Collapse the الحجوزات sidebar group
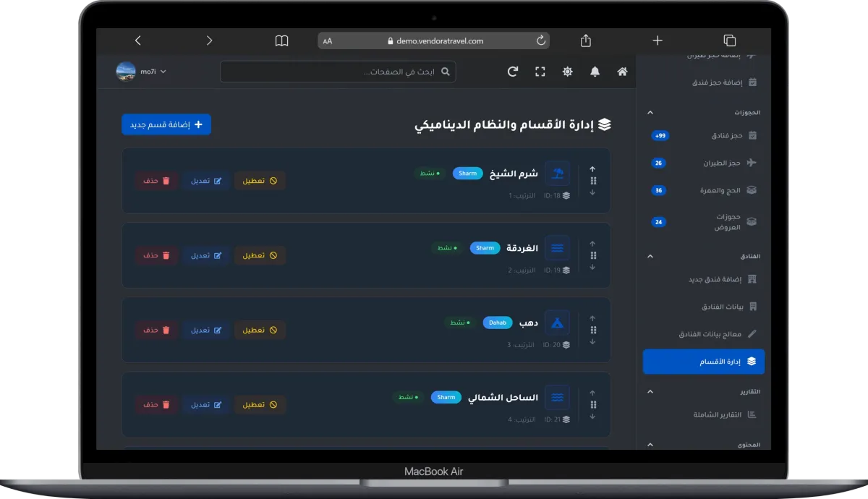Viewport: 868px width, 499px height. tap(650, 112)
